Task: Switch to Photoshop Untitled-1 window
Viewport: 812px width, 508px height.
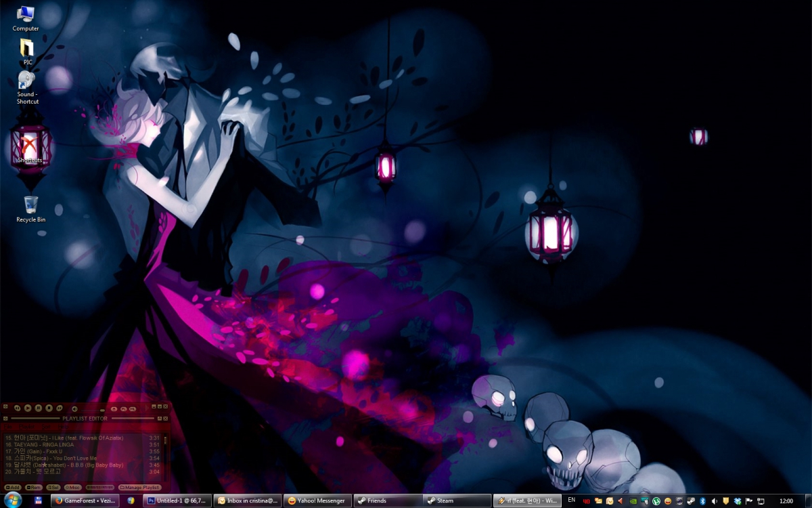Action: click(177, 501)
